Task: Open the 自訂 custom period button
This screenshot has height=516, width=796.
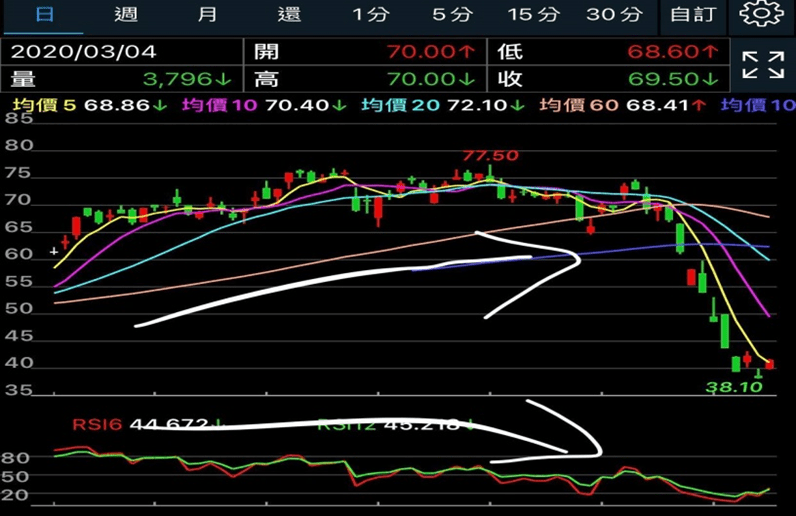Action: (693, 14)
